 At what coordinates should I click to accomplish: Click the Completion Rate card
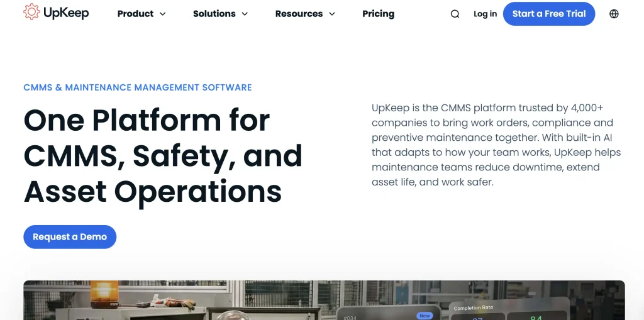509,309
